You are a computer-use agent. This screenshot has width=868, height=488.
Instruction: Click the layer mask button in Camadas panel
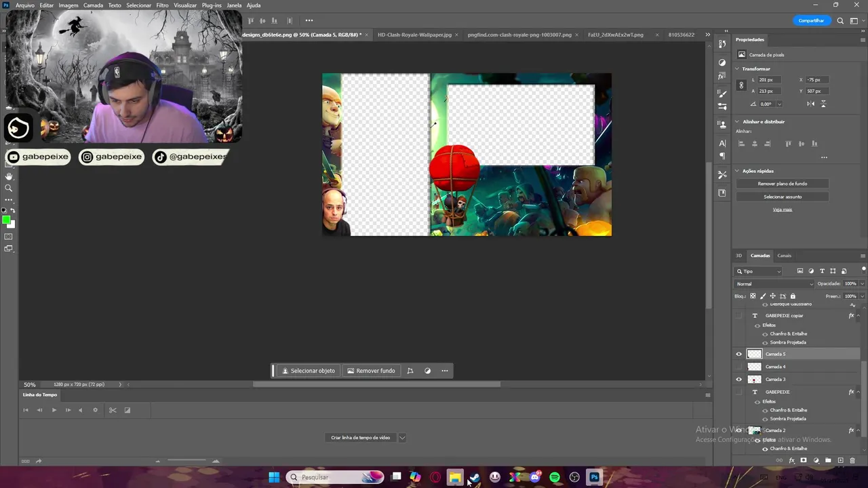(804, 460)
